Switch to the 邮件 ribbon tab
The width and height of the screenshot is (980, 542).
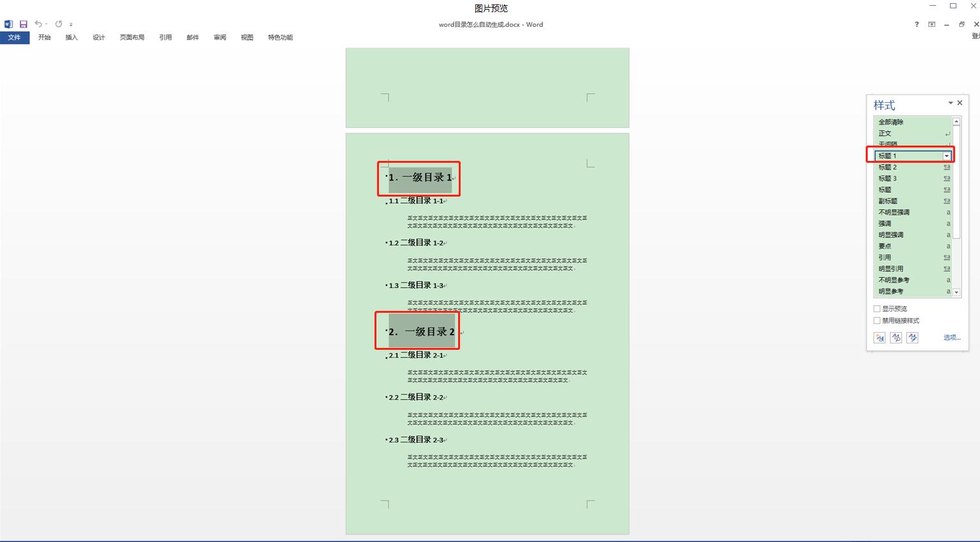click(x=193, y=38)
